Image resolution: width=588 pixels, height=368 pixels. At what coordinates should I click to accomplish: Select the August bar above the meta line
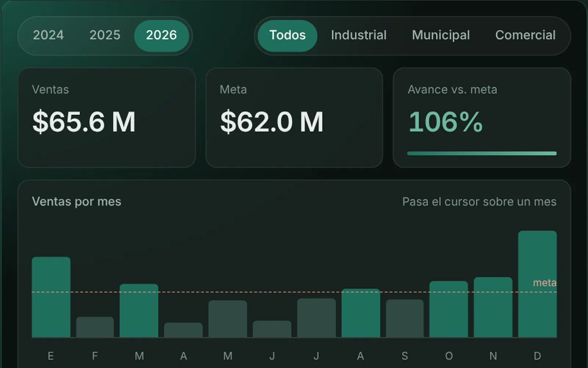361,313
